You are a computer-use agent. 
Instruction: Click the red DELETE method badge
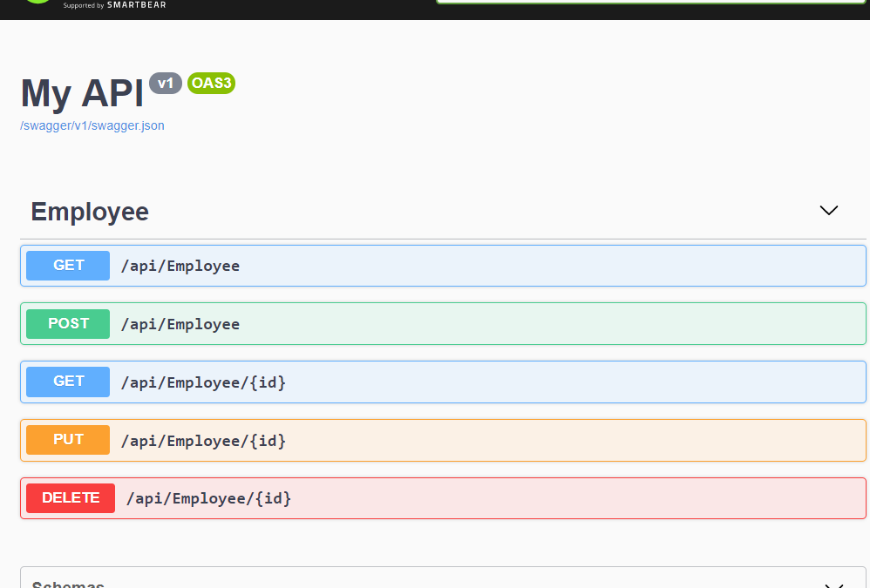pos(71,498)
